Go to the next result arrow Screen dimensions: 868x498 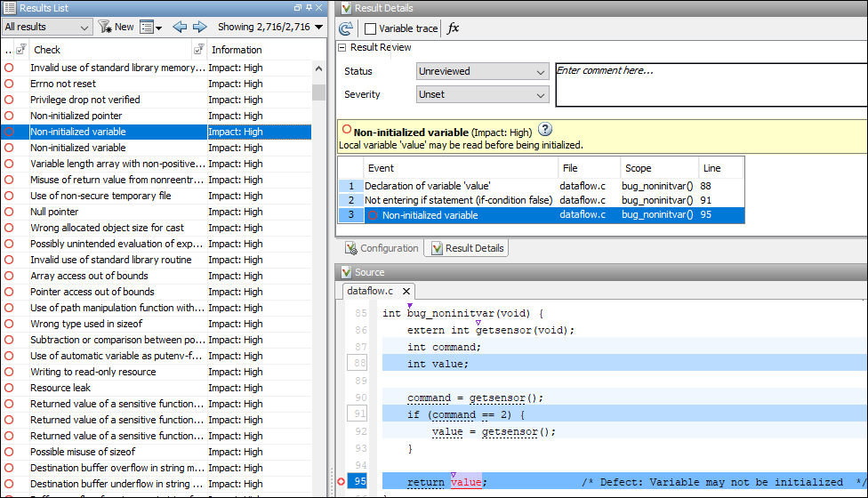tap(200, 27)
